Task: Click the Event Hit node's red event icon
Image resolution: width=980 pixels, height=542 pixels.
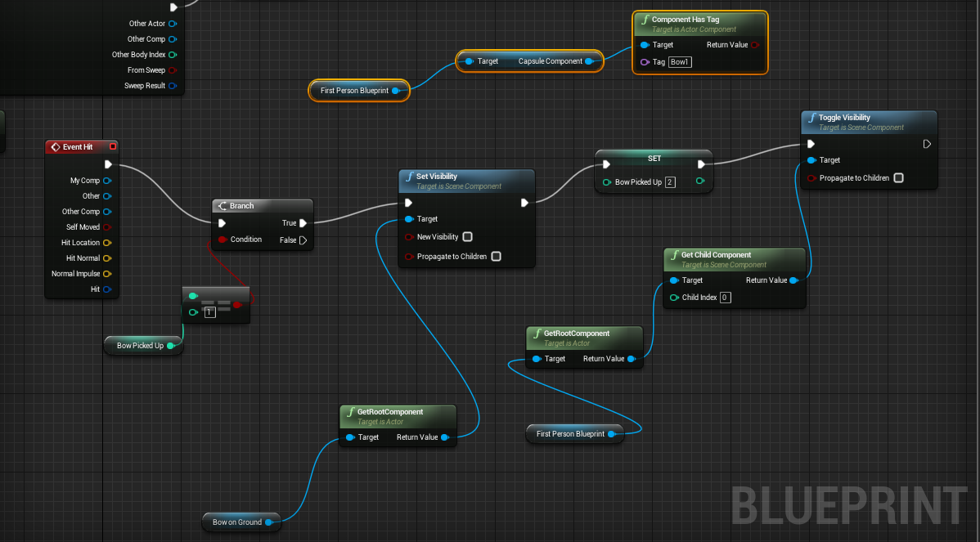Action: (54, 146)
